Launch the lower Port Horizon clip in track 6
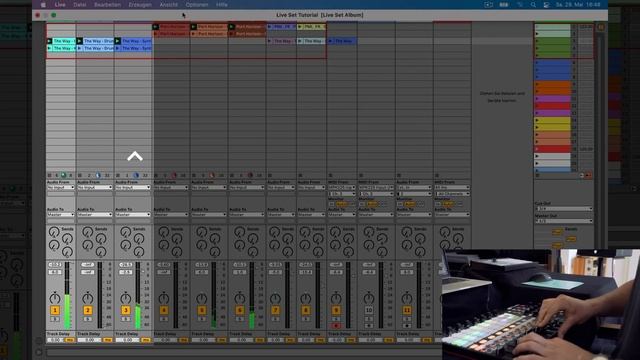Screen dimensions: 640x360 coord(231,34)
